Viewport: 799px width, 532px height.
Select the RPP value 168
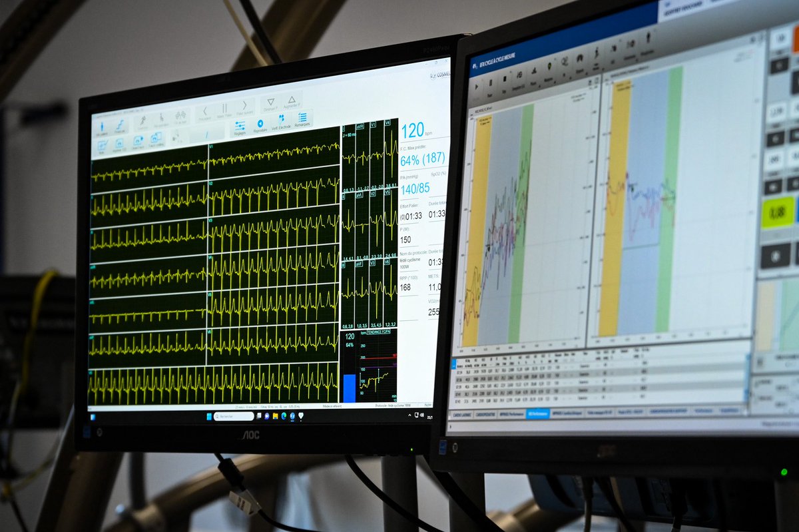[x=405, y=288]
